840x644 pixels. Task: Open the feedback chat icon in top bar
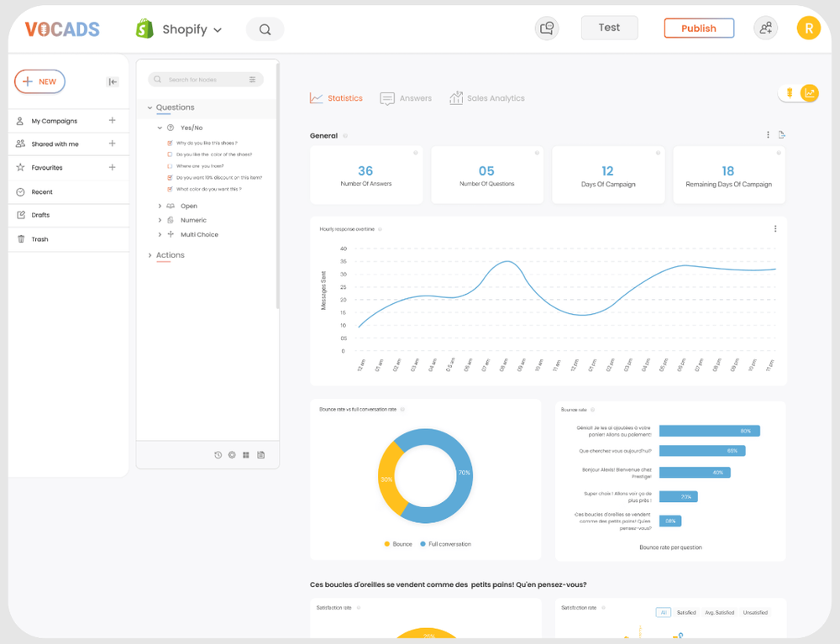546,28
